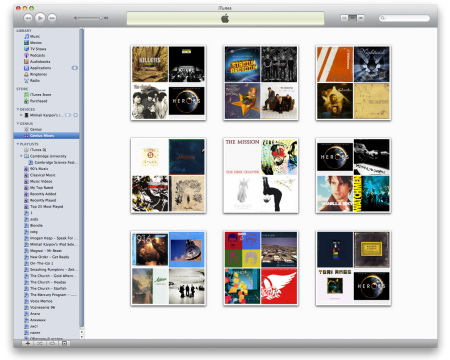Click the Applications update badge
Image resolution: width=450 pixels, height=360 pixels.
(x=75, y=68)
